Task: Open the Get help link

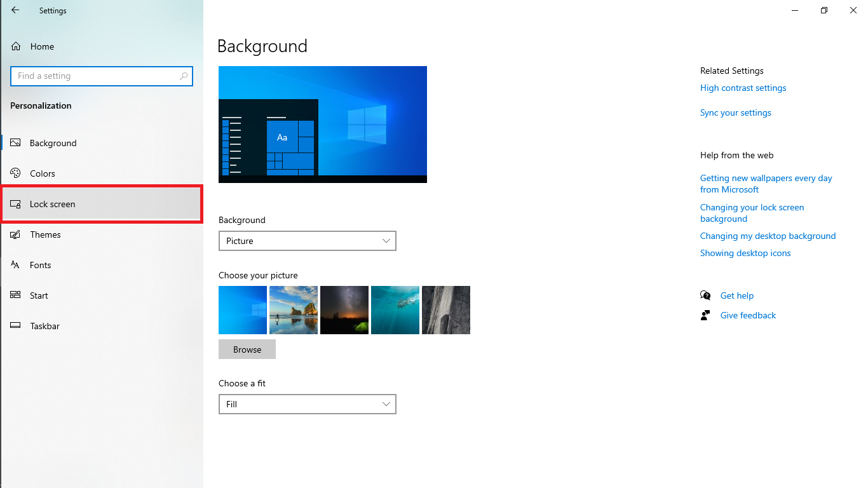Action: [x=736, y=295]
